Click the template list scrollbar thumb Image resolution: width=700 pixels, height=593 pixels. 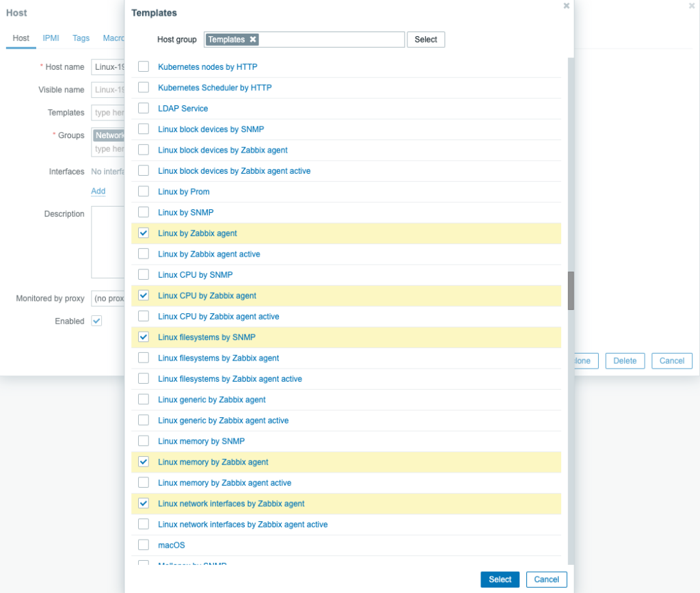pos(571,290)
